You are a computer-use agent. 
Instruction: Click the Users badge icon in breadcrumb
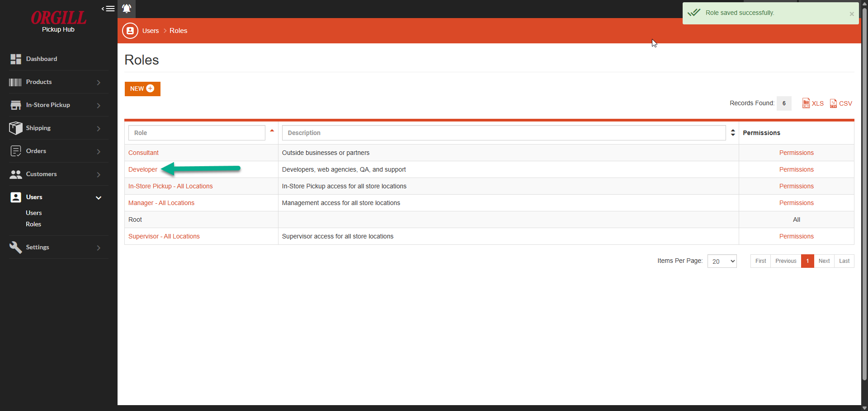pyautogui.click(x=130, y=31)
